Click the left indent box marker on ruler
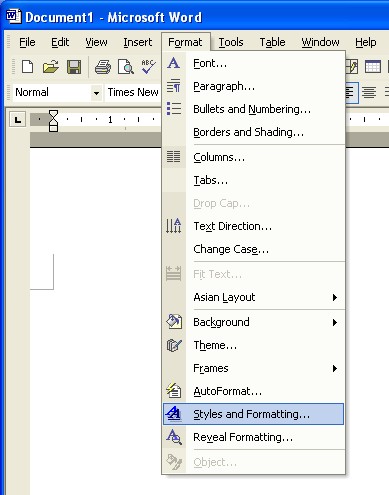Viewport: 389px width, 495px height. (x=53, y=128)
